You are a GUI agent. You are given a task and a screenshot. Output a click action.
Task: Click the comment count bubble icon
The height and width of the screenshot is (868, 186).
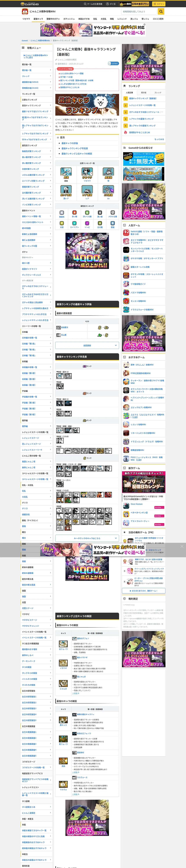[x=113, y=63]
